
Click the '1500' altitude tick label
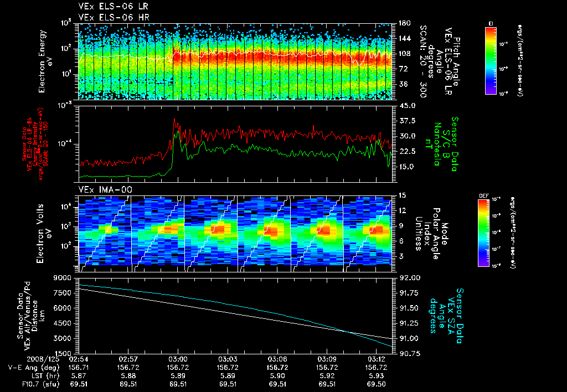pos(63,354)
